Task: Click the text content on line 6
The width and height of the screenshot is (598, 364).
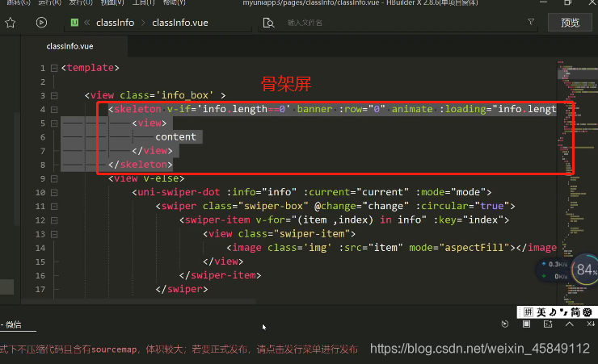Action: pyautogui.click(x=175, y=137)
